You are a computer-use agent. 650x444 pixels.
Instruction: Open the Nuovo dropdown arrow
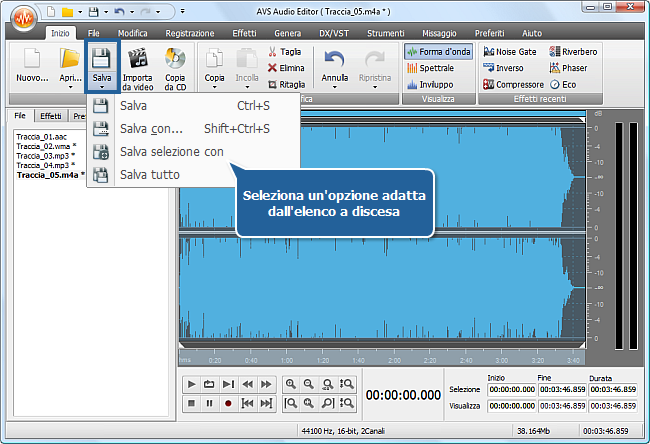tap(31, 87)
